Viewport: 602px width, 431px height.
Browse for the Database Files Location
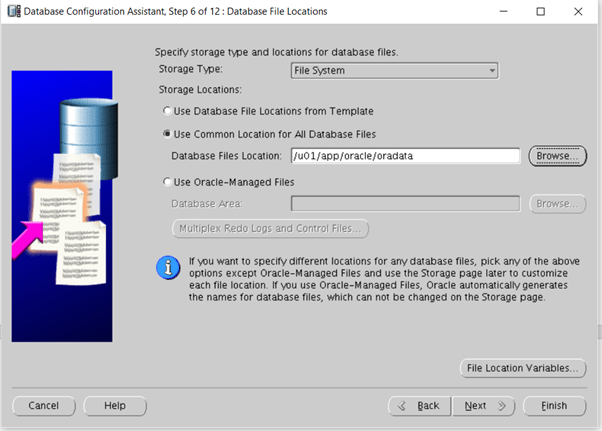556,156
